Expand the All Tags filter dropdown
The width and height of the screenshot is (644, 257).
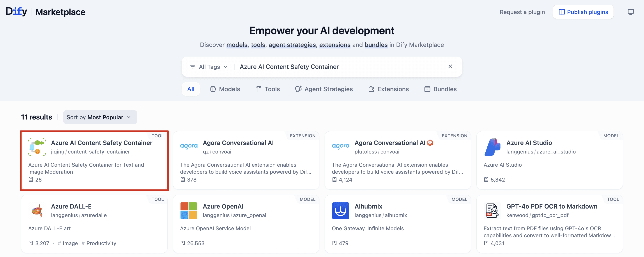coord(209,67)
